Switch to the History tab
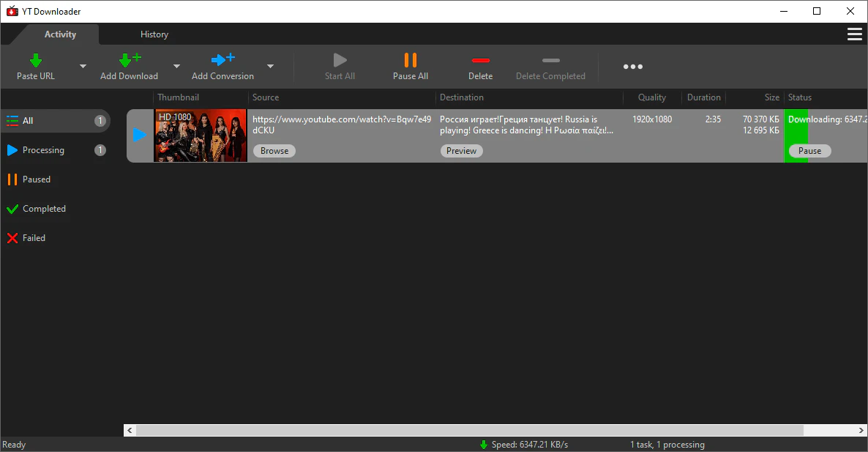Screen dimensions: 868x452 point(154,34)
